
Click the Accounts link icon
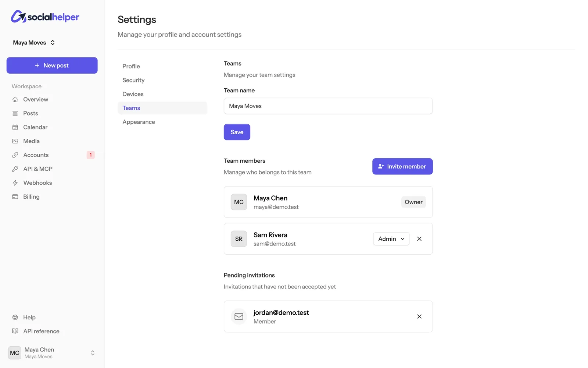(15, 155)
